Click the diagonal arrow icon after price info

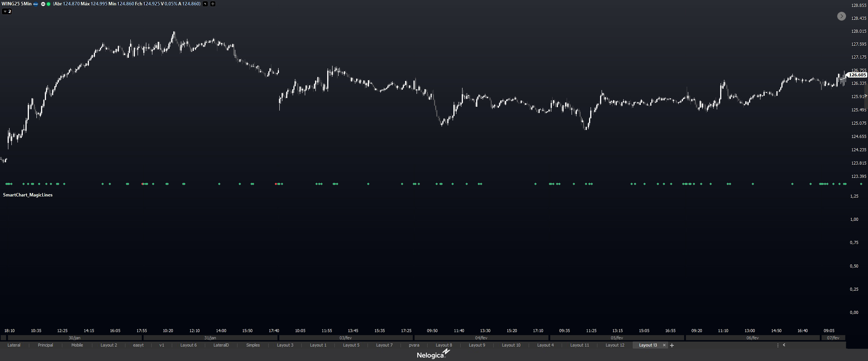coord(205,4)
